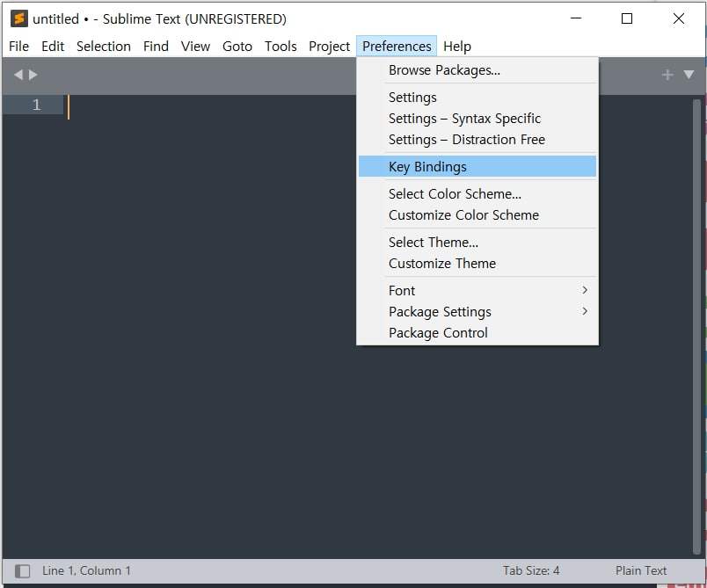Open the Find menu

pos(156,46)
